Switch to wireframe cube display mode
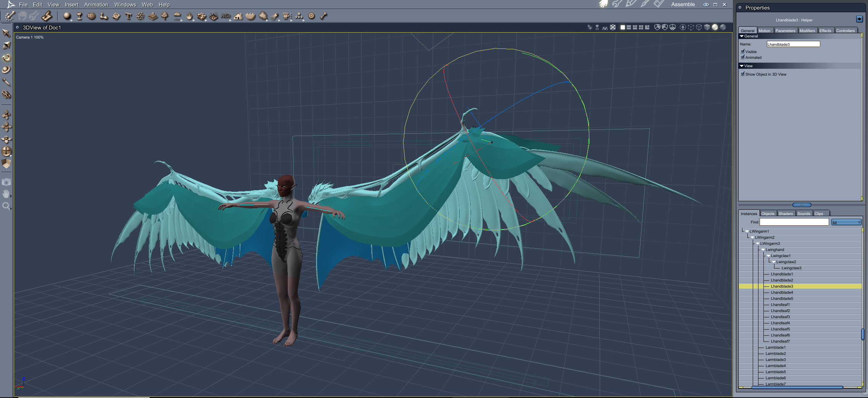 coord(699,27)
